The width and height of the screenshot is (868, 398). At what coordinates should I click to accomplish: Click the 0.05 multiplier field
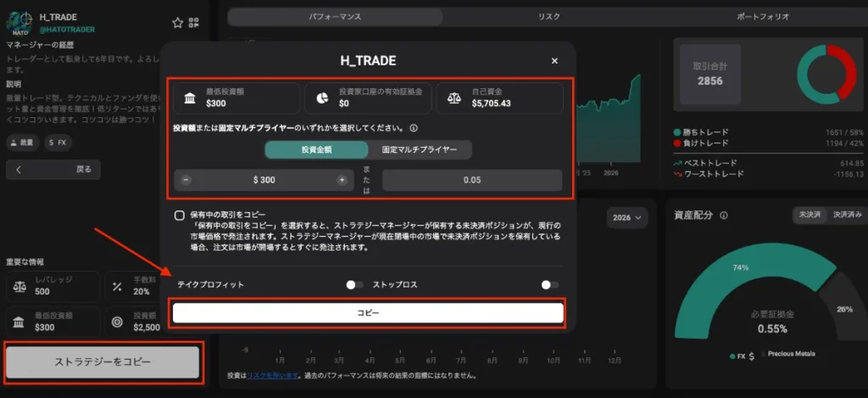pos(472,180)
